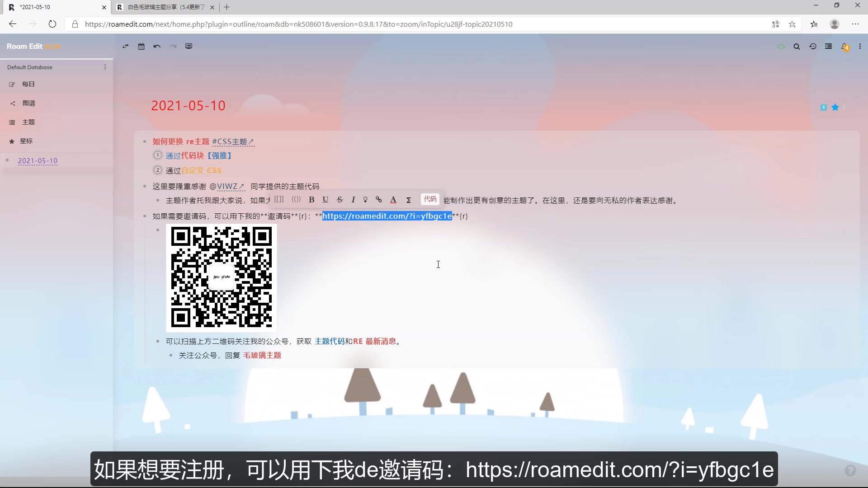This screenshot has height=488, width=868.
Task: Click the highlight lightbulb icon in format bar
Action: [365, 199]
